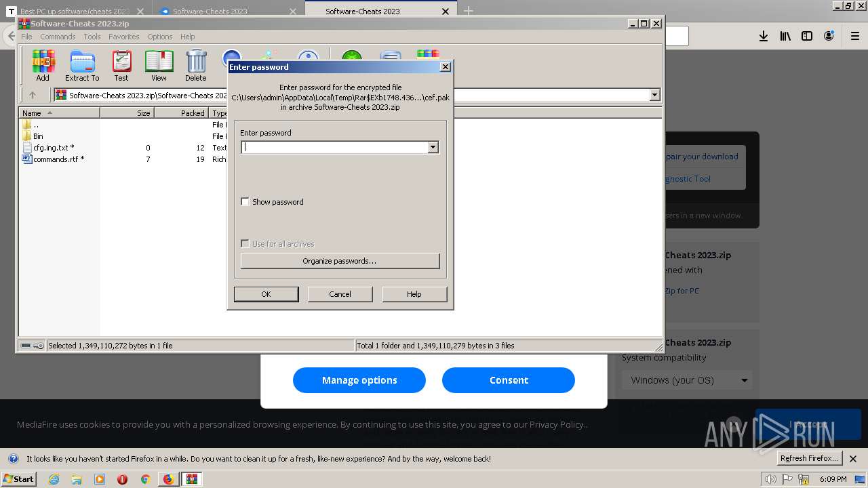Click the 6:09 PM system clock
Viewport: 868px width, 488px height.
[833, 479]
